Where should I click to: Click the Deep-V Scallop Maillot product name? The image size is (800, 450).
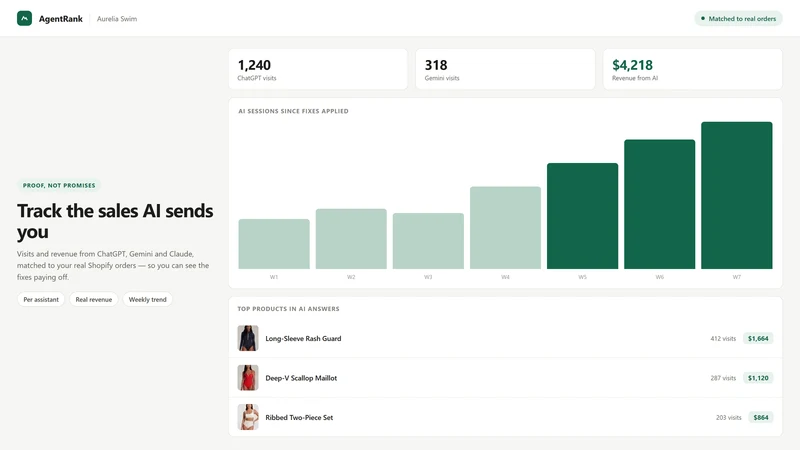[301, 378]
